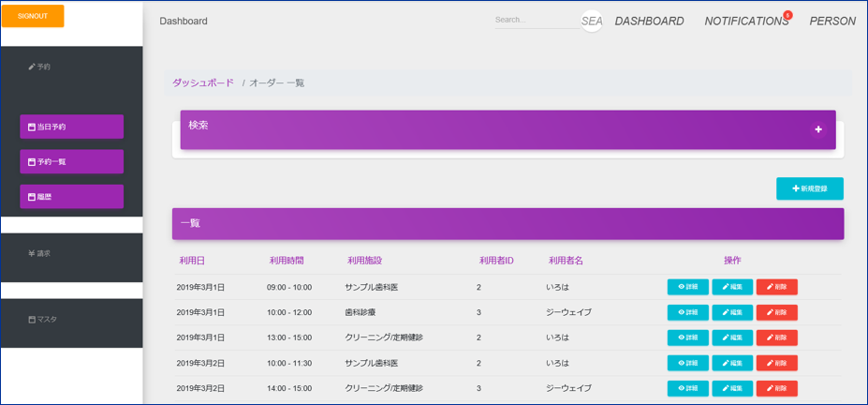The width and height of the screenshot is (868, 405).
Task: Select 履歴 in the sidebar
Action: click(71, 197)
